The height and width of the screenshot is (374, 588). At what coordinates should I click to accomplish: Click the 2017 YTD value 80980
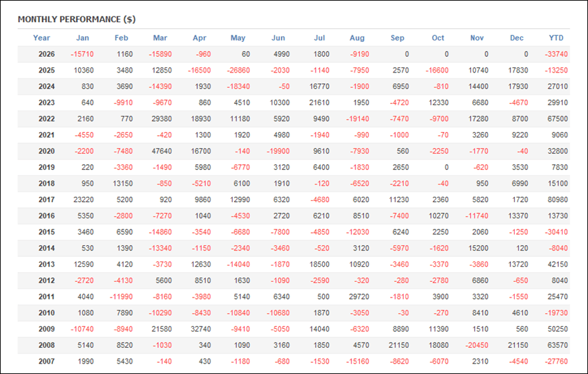click(x=558, y=199)
